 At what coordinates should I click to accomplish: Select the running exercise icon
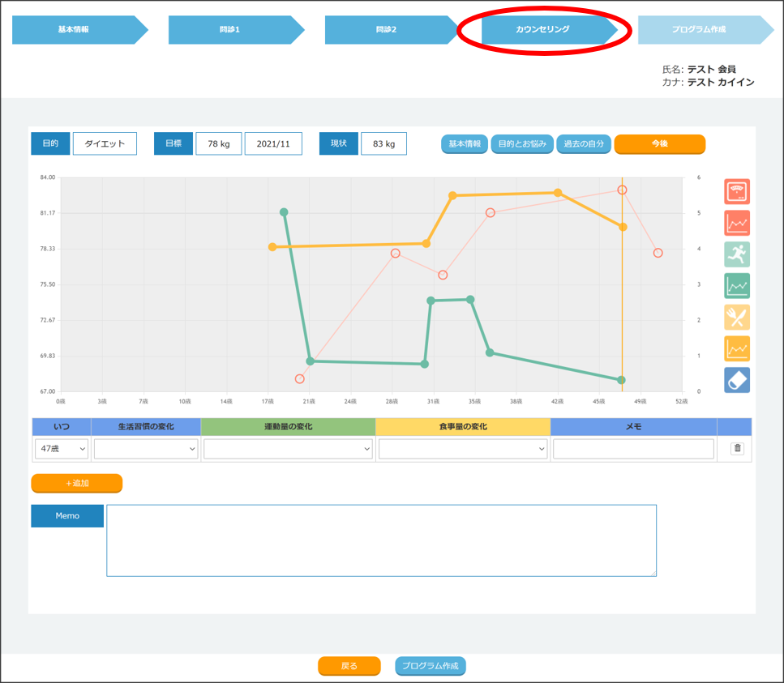click(x=736, y=254)
